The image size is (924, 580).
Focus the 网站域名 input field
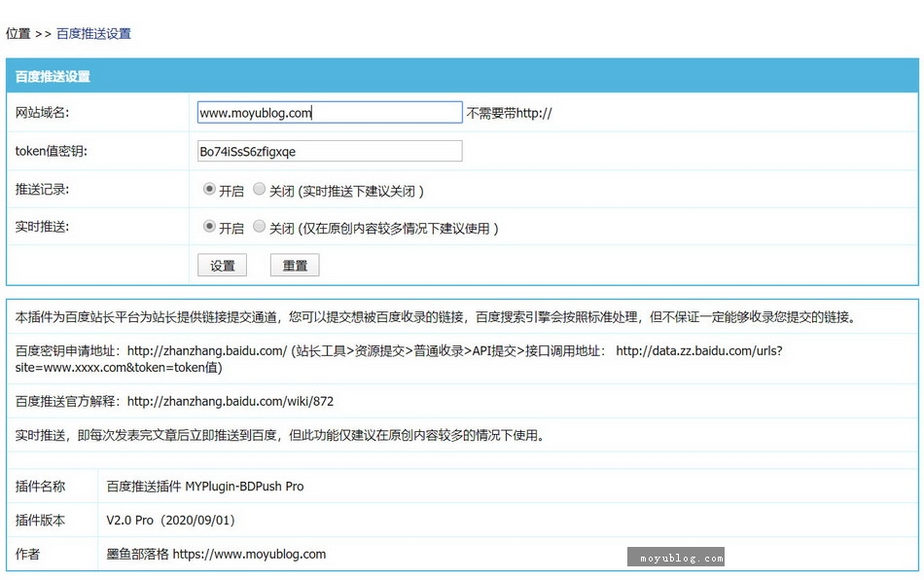329,113
